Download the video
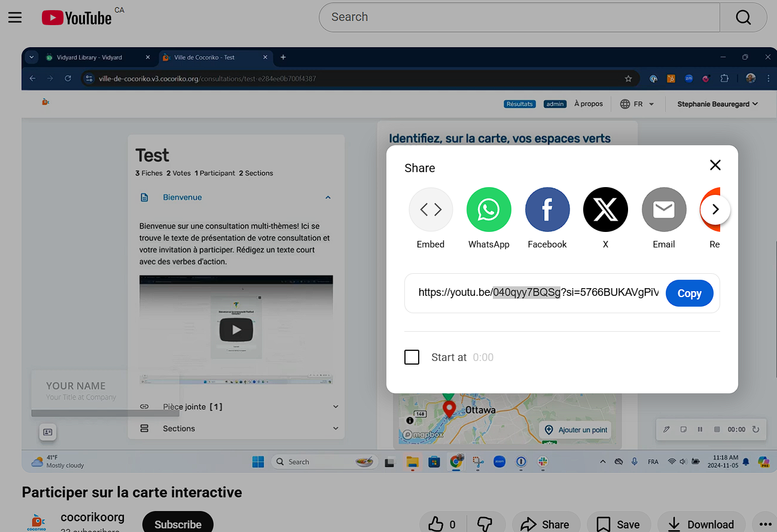Image resolution: width=777 pixels, height=532 pixels. tap(701, 524)
